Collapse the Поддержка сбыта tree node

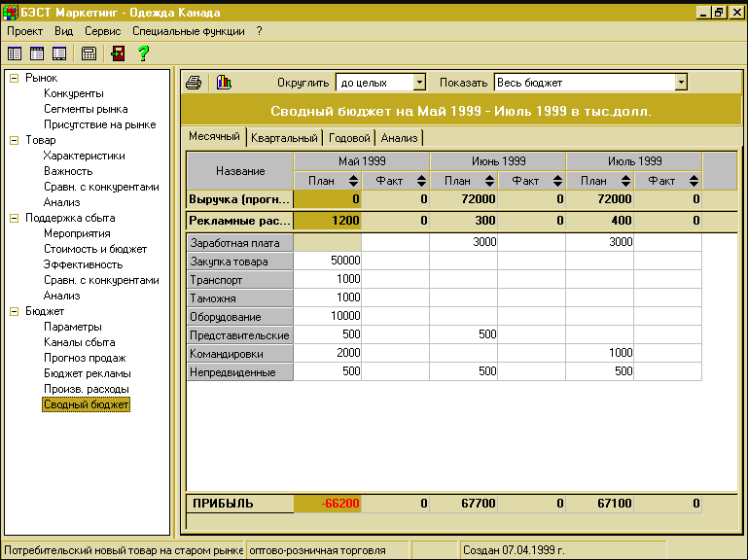(14, 218)
